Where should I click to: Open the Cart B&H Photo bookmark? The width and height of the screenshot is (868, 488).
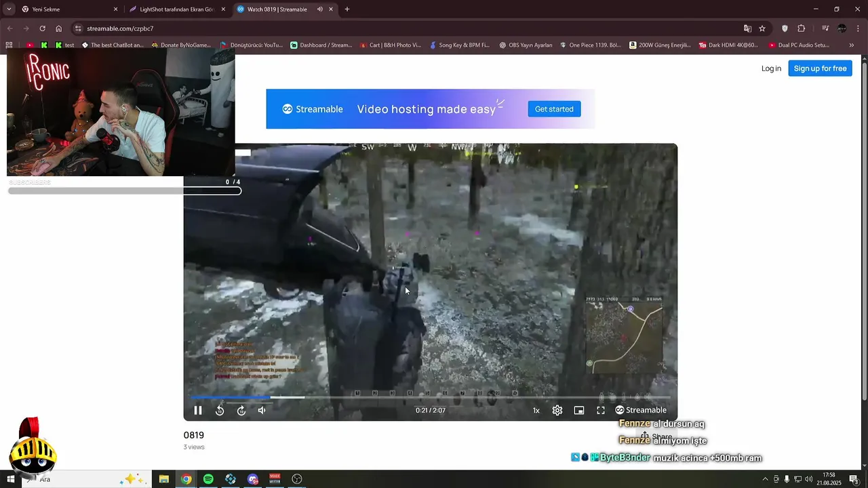[391, 45]
